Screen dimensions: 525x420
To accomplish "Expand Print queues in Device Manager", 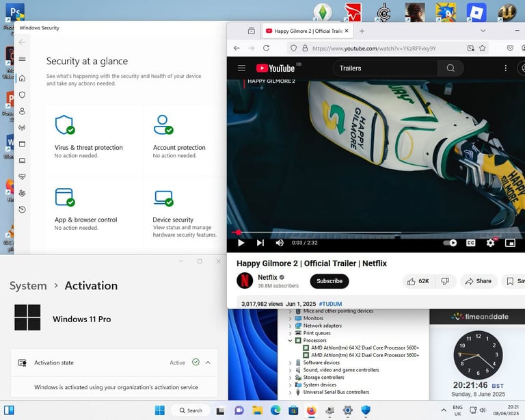I will click(x=290, y=333).
